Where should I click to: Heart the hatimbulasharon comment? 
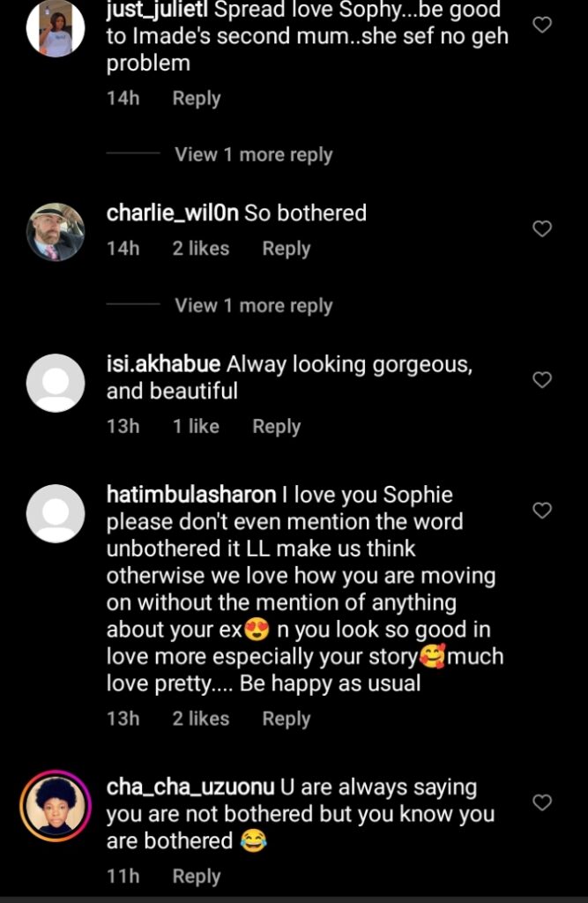[543, 511]
